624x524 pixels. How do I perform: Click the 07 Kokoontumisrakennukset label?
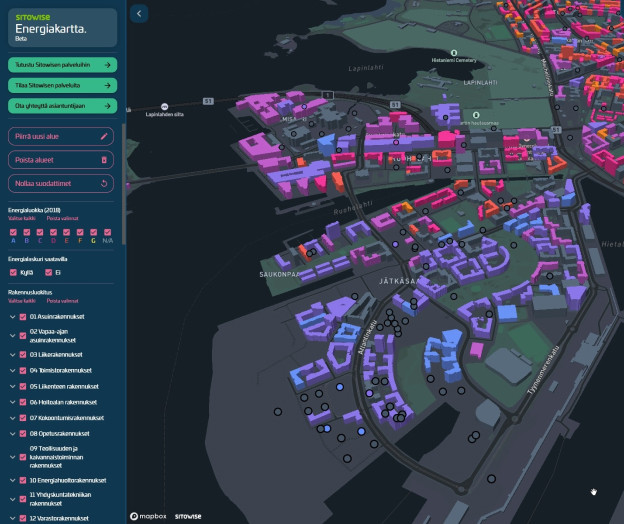click(66, 418)
